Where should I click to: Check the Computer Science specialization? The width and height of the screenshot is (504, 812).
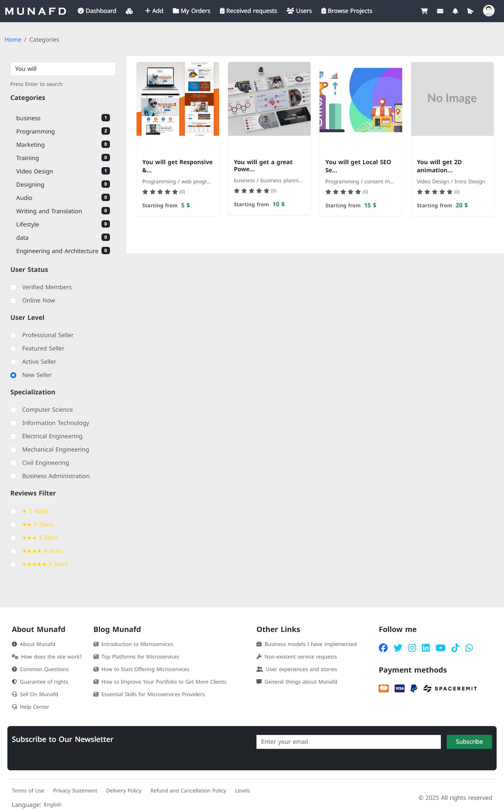click(14, 410)
